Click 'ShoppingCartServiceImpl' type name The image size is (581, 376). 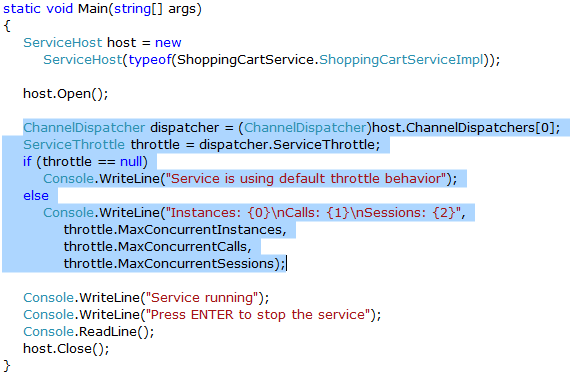point(402,60)
